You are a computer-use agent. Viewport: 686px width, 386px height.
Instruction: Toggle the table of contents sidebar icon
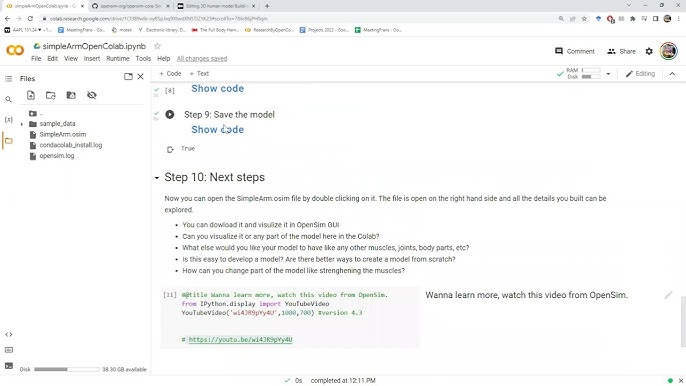[x=8, y=79]
